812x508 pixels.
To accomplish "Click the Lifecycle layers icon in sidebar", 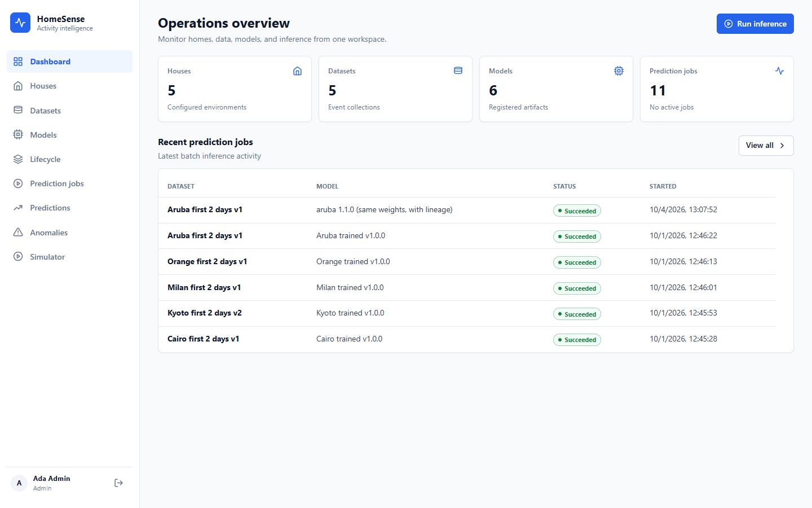I will click(18, 159).
